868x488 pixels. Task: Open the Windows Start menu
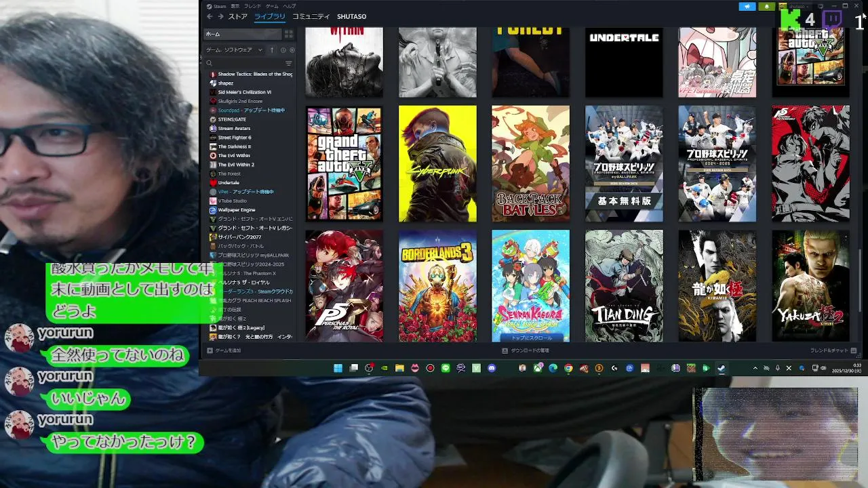coord(338,368)
